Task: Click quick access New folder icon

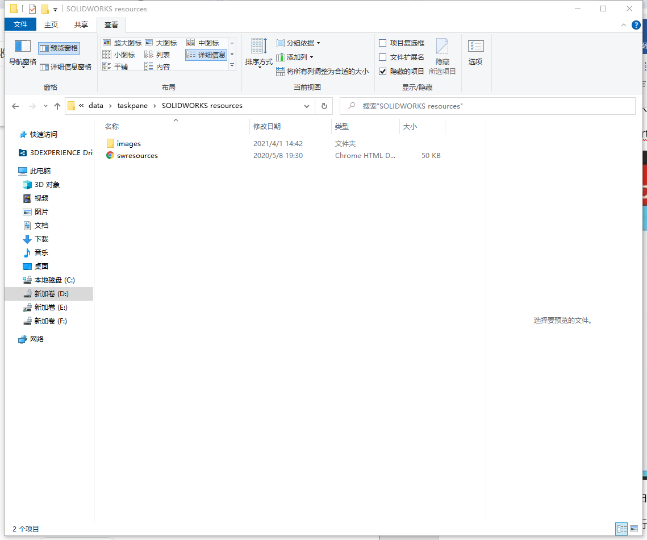Action: click(x=45, y=9)
